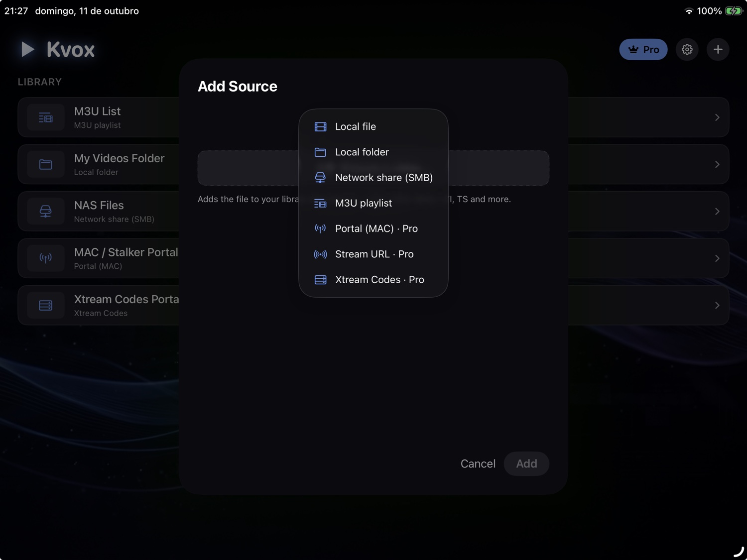Expand the MAC / Stalker Portal row chevron
Image resolution: width=747 pixels, height=560 pixels.
pyautogui.click(x=717, y=258)
